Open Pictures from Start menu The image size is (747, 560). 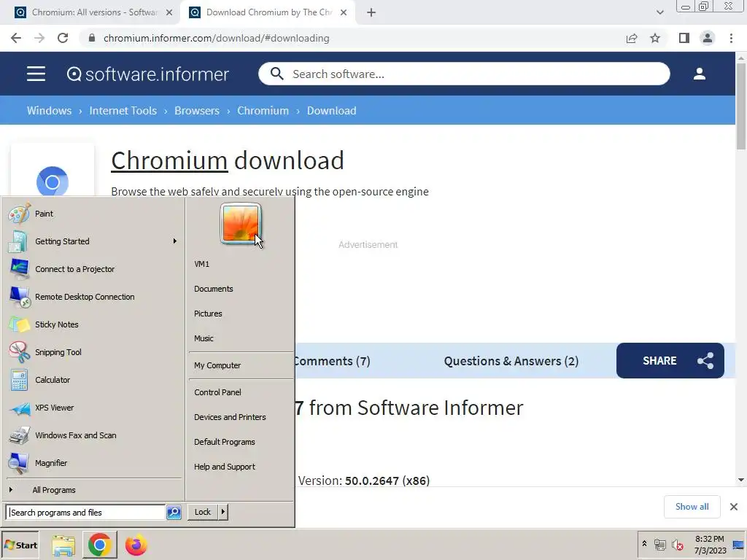208,314
